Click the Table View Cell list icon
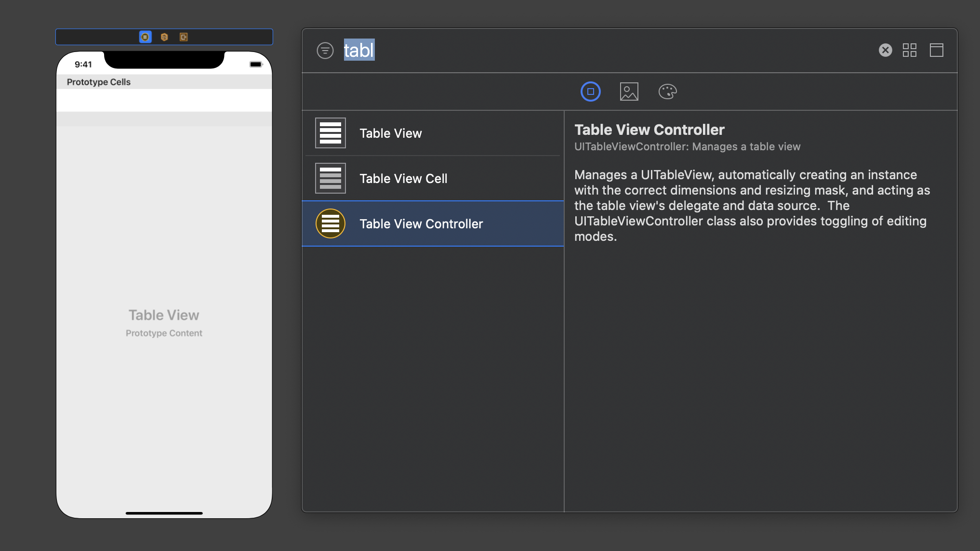Screen dimensions: 980x551 pyautogui.click(x=331, y=178)
